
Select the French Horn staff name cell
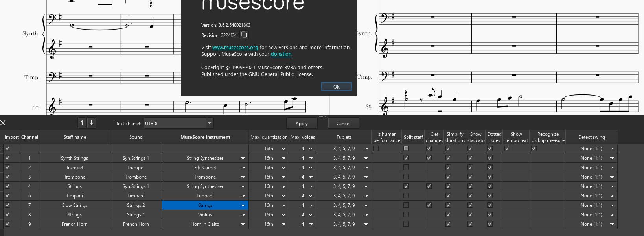[75, 224]
